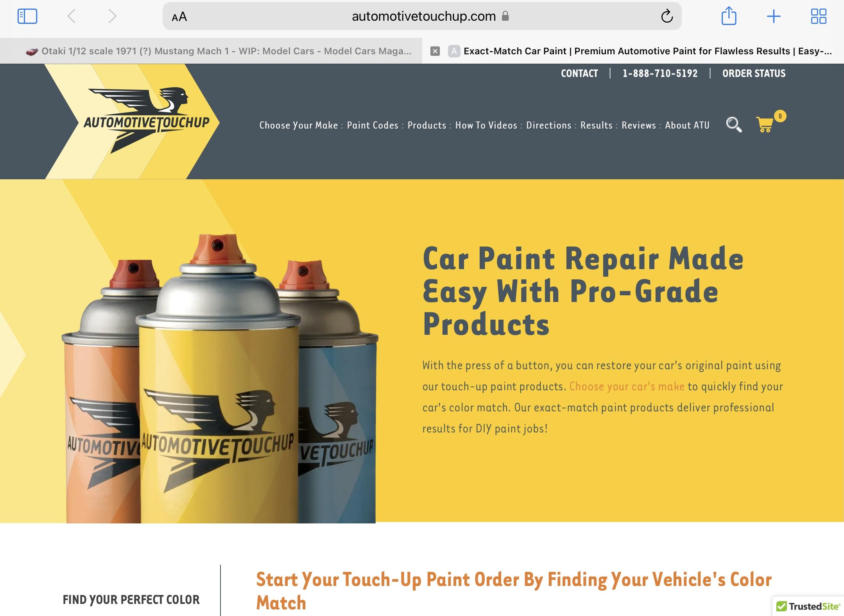Show the tab overview grid
Image resolution: width=844 pixels, height=616 pixels.
pos(819,16)
